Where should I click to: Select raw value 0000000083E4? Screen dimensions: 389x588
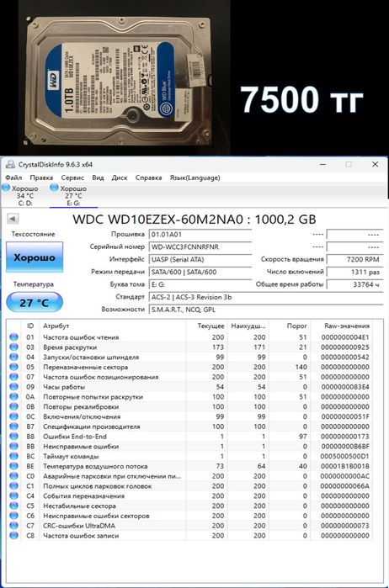pos(345,387)
